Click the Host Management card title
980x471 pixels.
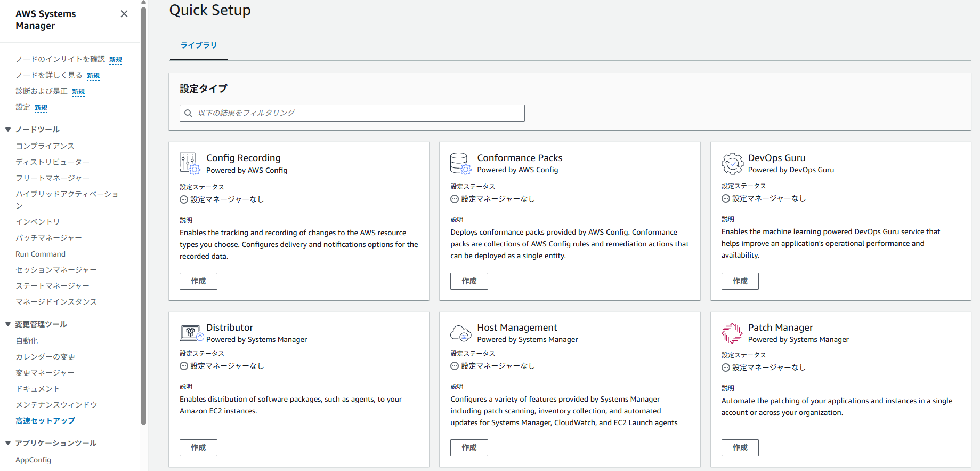(x=517, y=328)
